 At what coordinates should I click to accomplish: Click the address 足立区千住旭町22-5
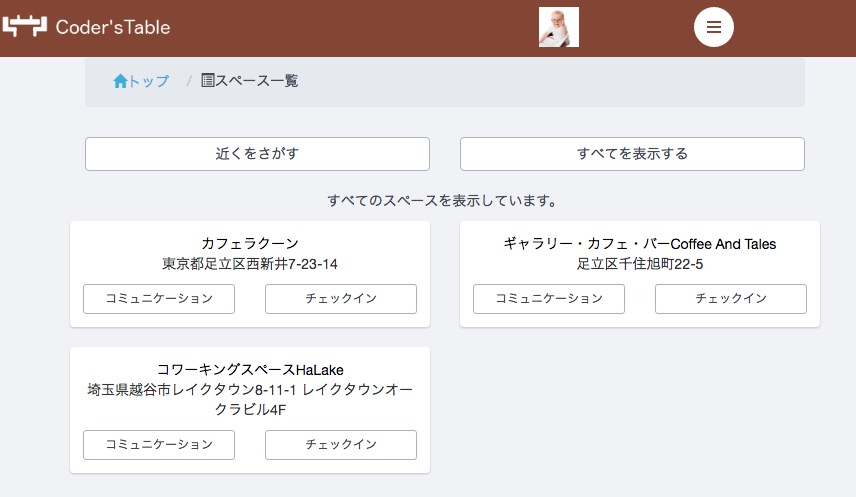pyautogui.click(x=639, y=264)
